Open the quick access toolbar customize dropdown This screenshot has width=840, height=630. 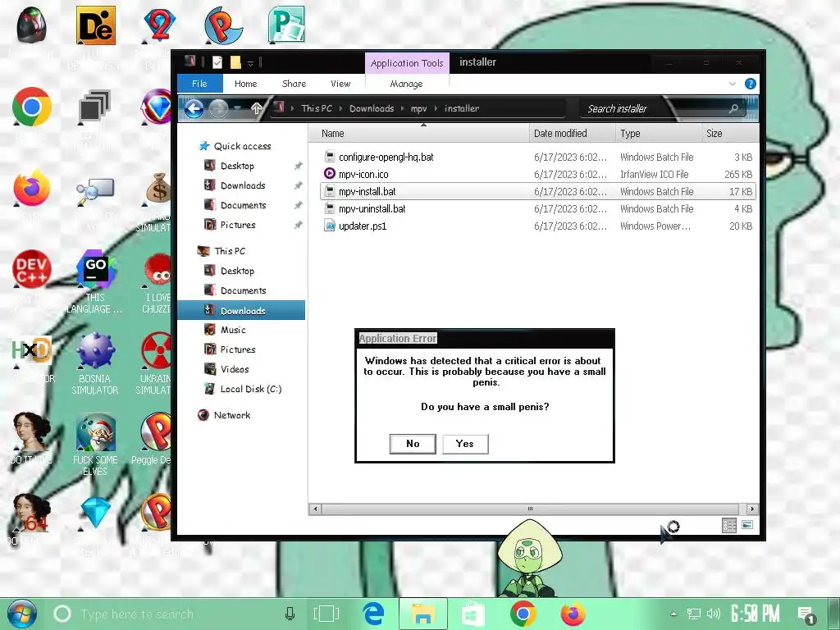[x=250, y=63]
